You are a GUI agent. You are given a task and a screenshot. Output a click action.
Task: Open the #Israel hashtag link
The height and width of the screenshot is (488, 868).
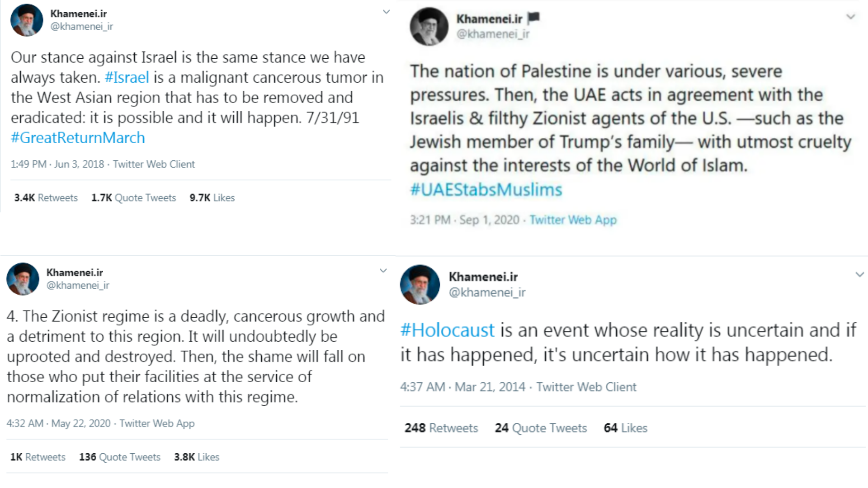127,77
